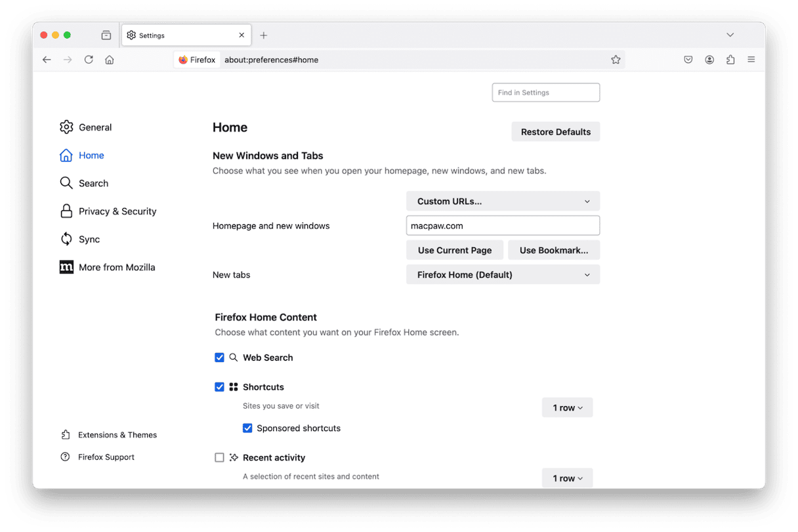
Task: Go to Privacy & Security settings
Action: coord(117,211)
